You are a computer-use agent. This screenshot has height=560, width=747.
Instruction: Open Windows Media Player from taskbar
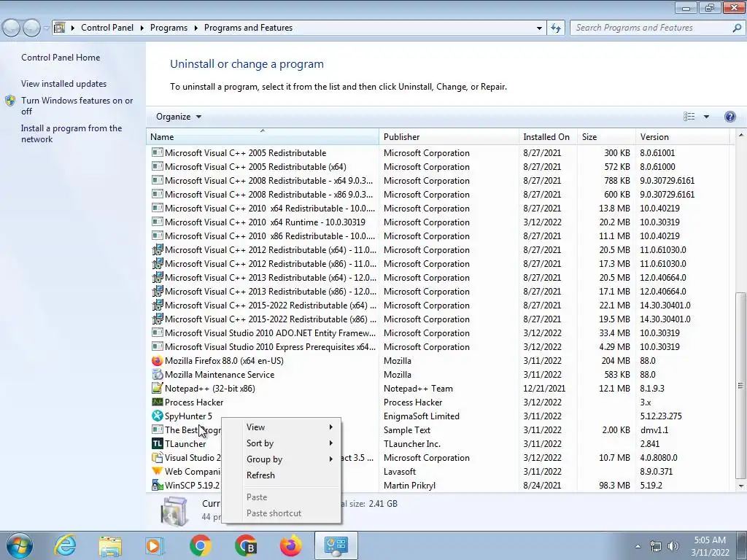click(155, 545)
